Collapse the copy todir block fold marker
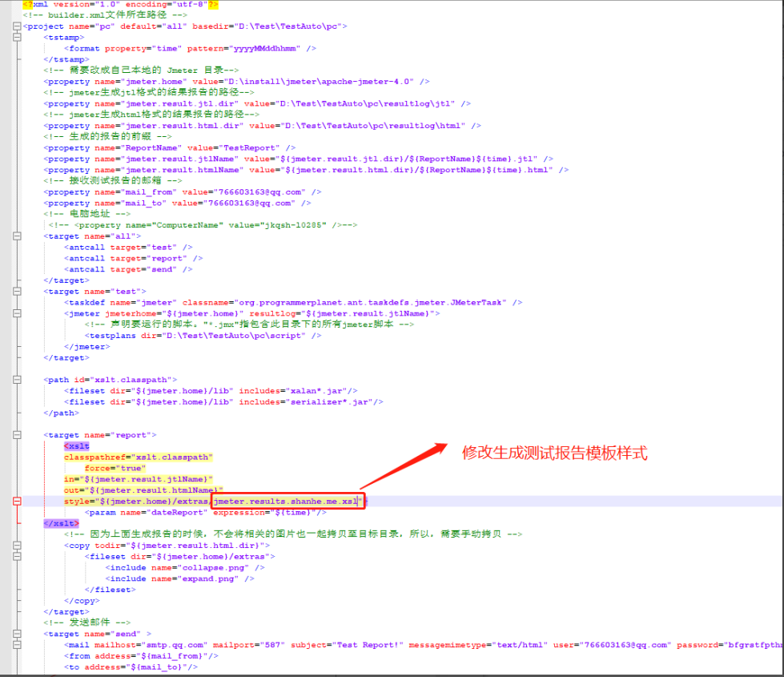The height and width of the screenshot is (677, 784). click(x=17, y=546)
